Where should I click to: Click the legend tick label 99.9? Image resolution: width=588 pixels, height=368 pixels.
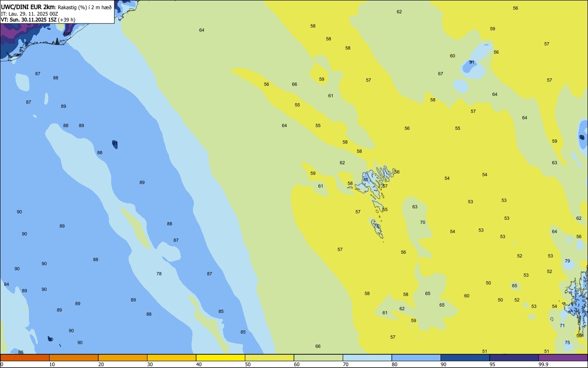(x=543, y=364)
